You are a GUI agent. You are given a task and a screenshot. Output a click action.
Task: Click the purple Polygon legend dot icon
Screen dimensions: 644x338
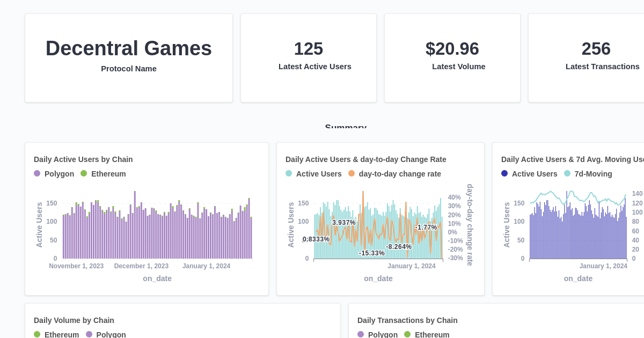[x=36, y=173]
